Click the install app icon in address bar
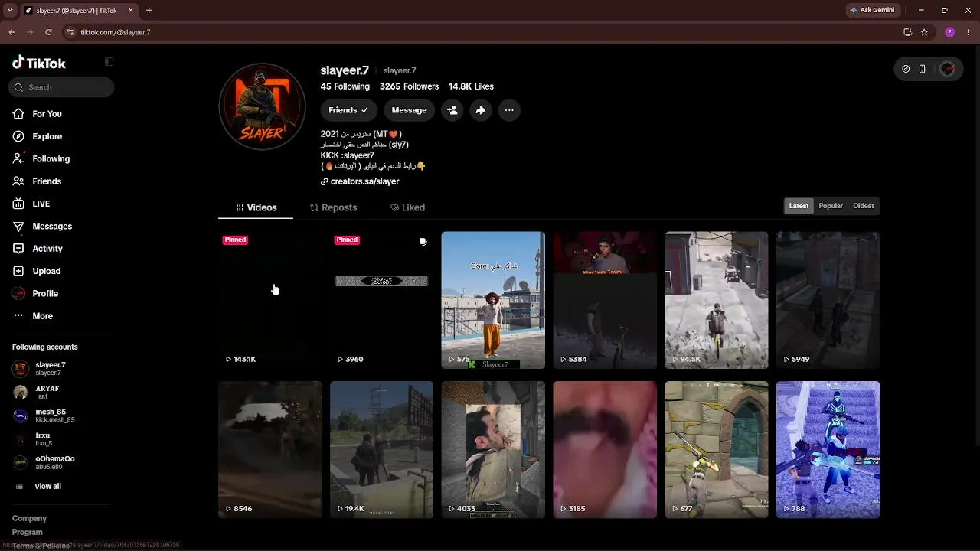This screenshot has height=551, width=980. pos(907,32)
